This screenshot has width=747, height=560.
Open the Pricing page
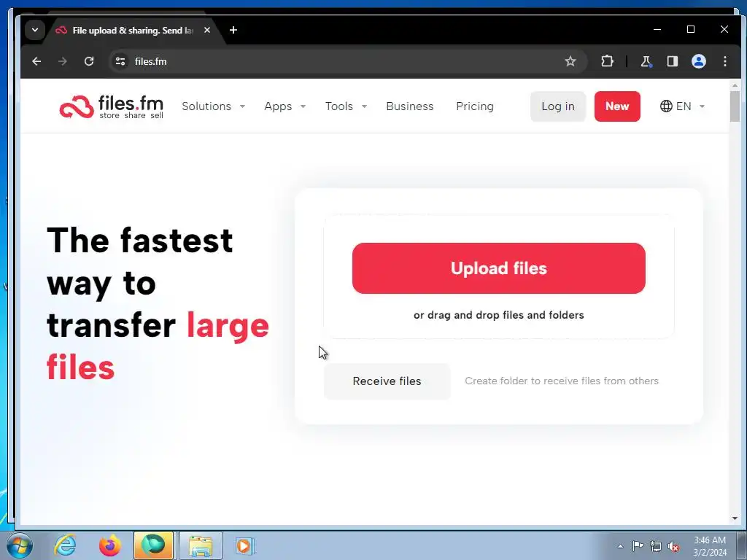[474, 106]
